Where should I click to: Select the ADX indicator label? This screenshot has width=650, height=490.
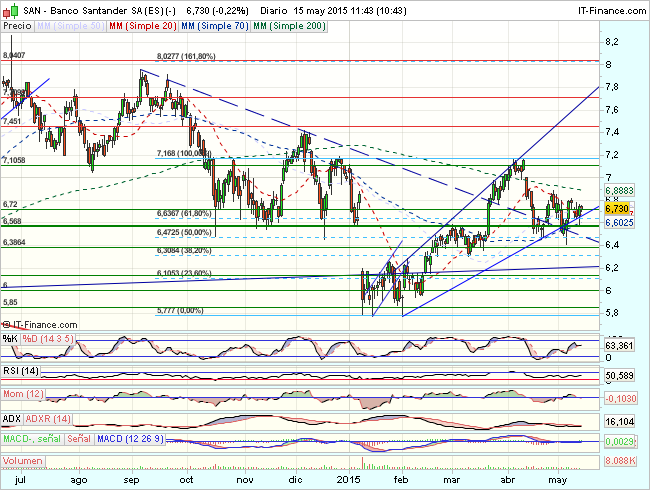(x=12, y=417)
